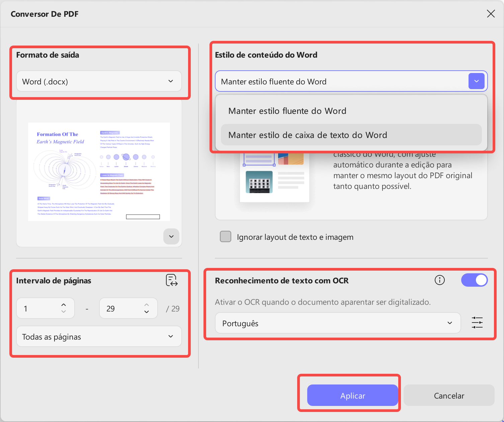Increase the start page number

pyautogui.click(x=64, y=305)
